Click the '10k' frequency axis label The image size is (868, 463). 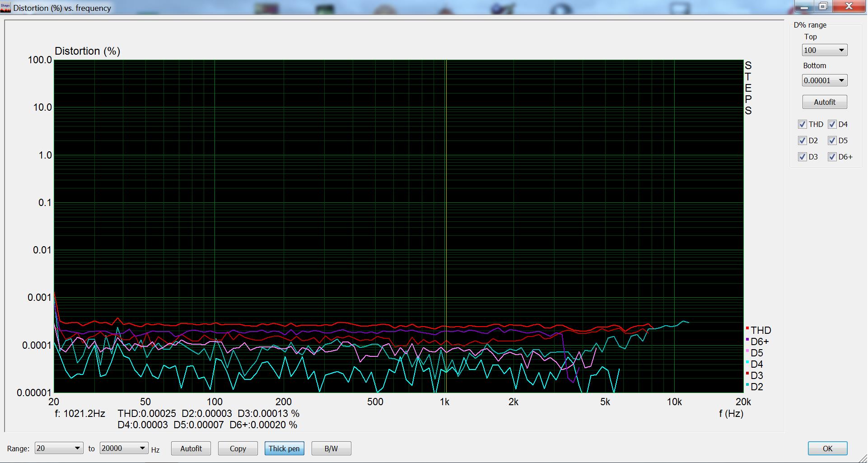(674, 402)
